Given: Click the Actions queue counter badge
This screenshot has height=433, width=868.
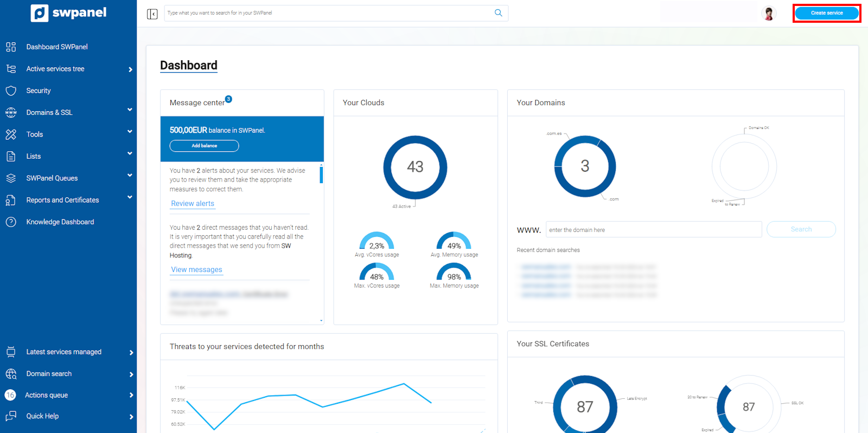Looking at the screenshot, I should click(10, 395).
